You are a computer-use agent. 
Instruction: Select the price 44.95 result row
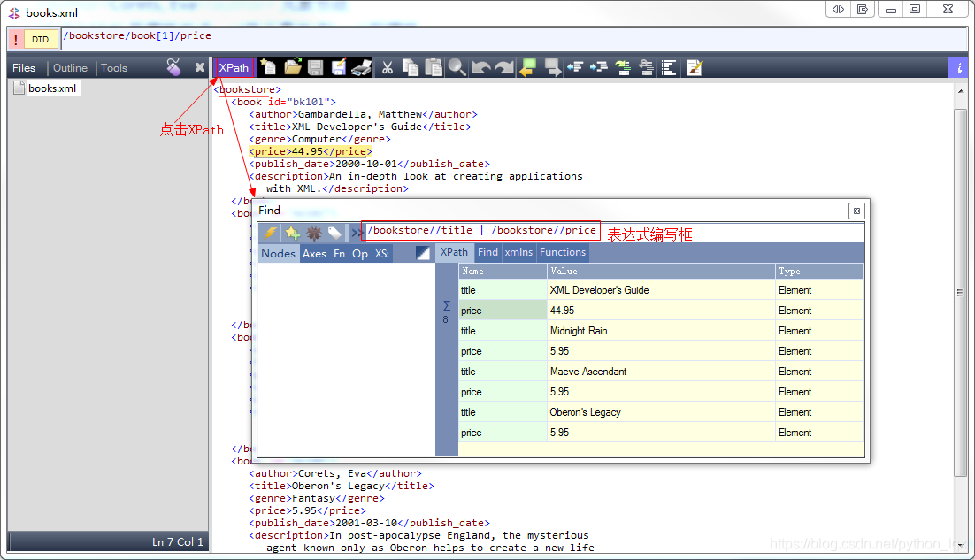661,311
